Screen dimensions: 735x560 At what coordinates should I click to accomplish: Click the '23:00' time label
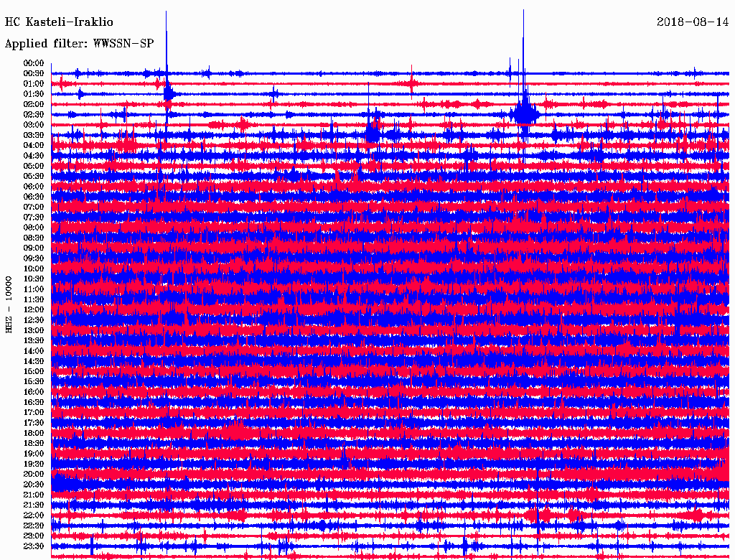34,536
